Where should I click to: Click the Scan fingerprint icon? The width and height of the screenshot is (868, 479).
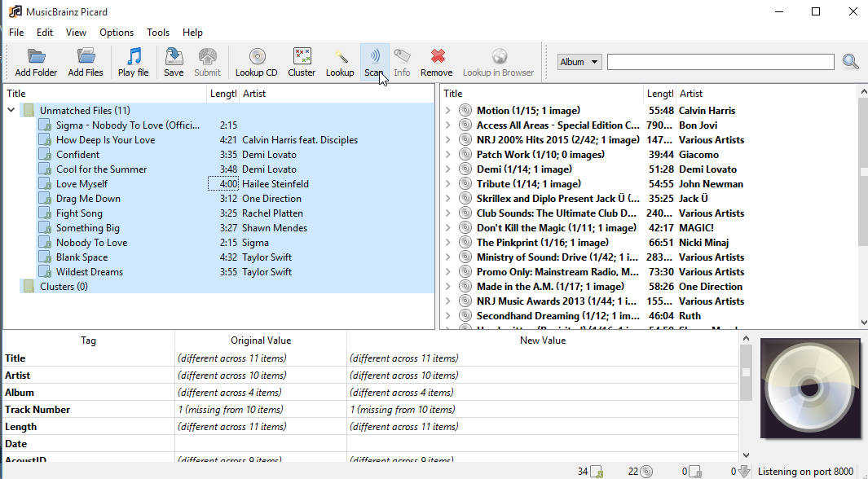click(x=375, y=55)
